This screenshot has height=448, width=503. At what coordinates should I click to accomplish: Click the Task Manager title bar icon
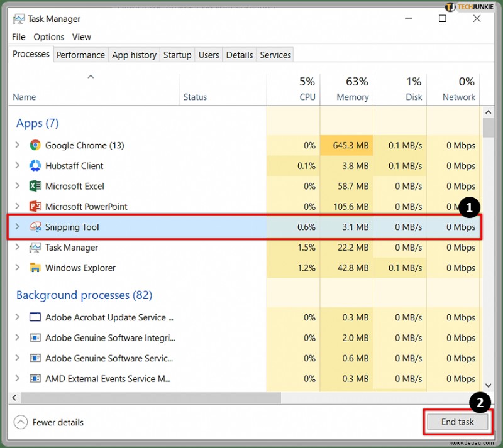[19, 19]
